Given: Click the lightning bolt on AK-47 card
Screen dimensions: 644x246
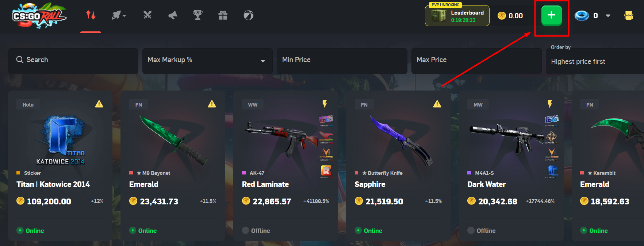Looking at the screenshot, I should 325,104.
